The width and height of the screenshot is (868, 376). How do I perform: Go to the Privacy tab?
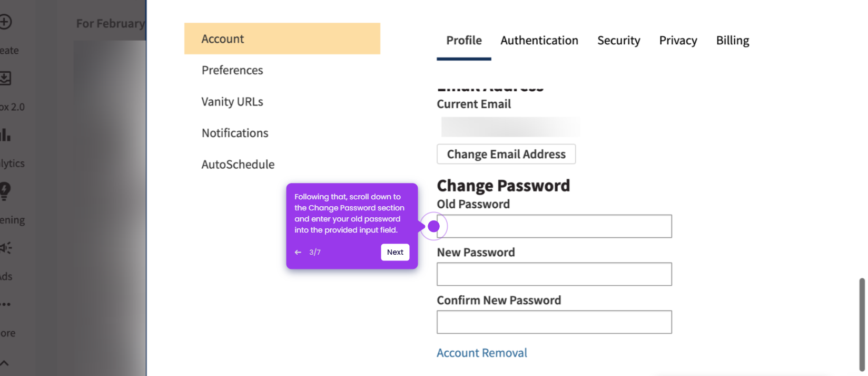[678, 41]
